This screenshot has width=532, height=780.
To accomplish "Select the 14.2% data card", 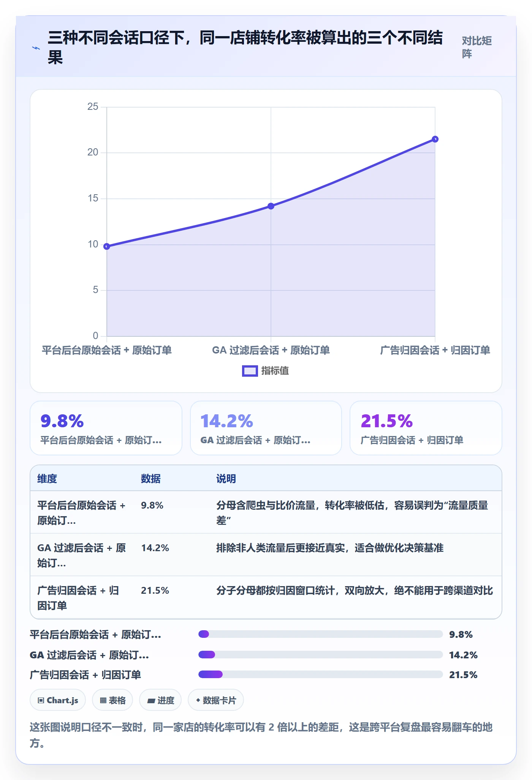I will (266, 428).
